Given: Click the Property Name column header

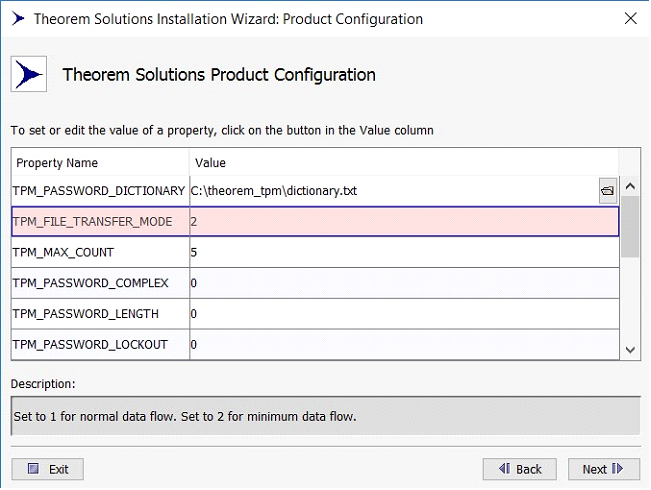Looking at the screenshot, I should pos(100,162).
